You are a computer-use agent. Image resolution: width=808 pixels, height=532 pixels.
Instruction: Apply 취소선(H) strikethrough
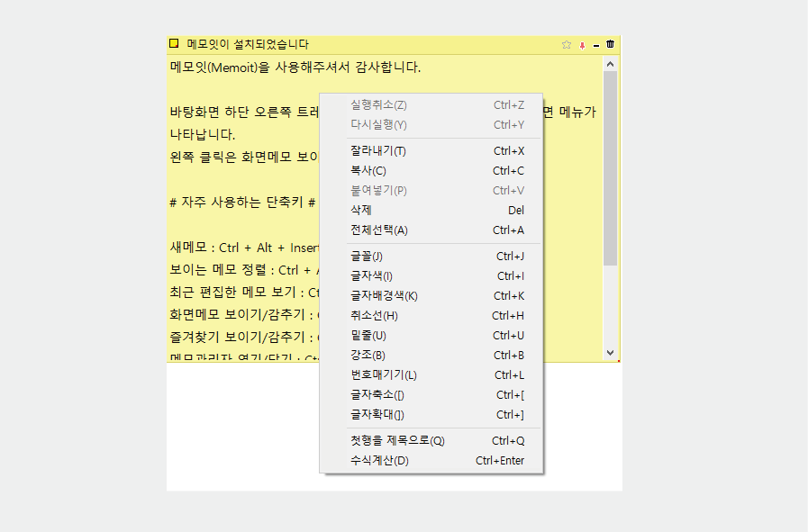pyautogui.click(x=431, y=316)
